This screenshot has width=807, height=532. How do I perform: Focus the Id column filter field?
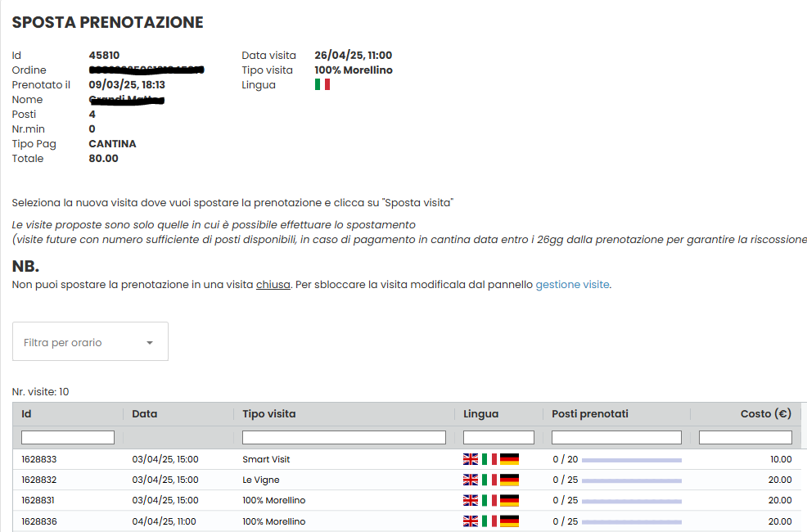point(68,437)
